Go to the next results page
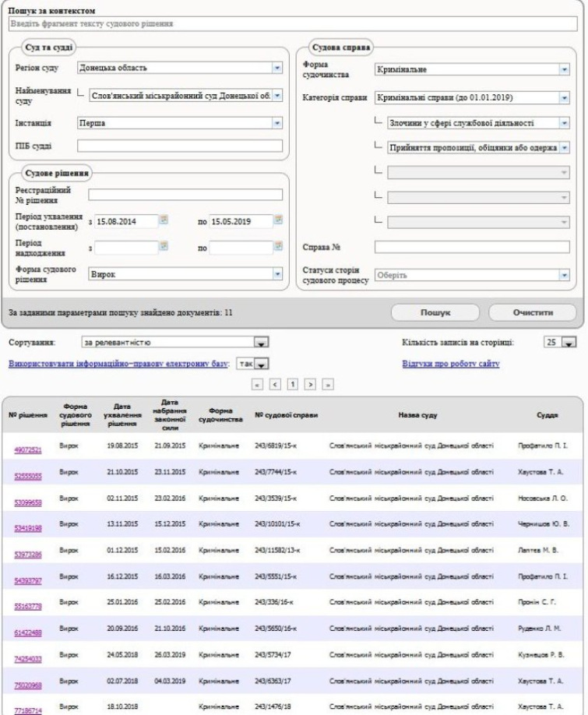 pos(311,384)
